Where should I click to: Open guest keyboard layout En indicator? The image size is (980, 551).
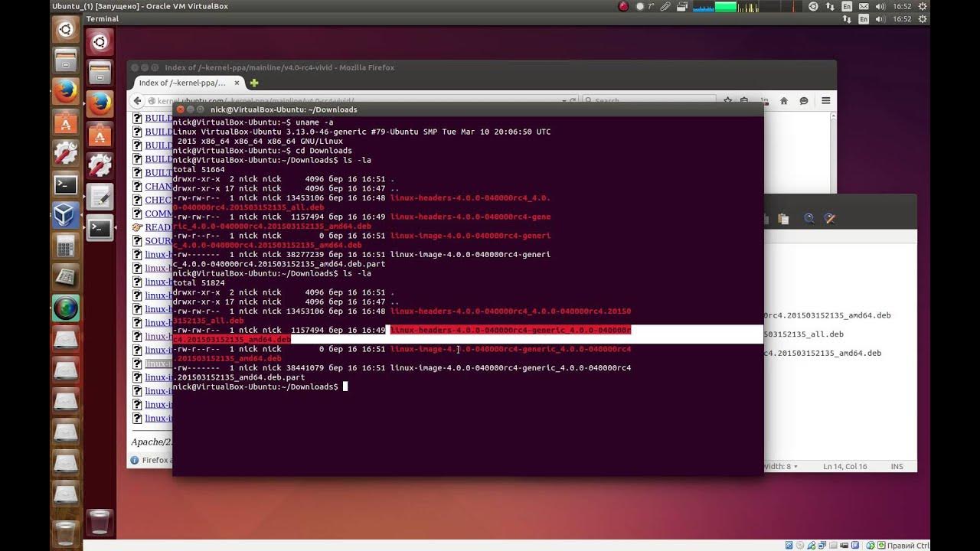pyautogui.click(x=864, y=19)
